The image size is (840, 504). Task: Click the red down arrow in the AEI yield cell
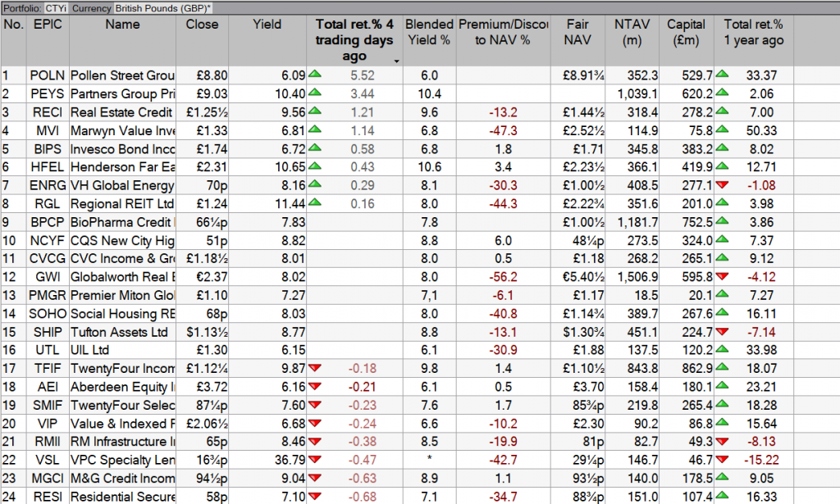(x=315, y=386)
